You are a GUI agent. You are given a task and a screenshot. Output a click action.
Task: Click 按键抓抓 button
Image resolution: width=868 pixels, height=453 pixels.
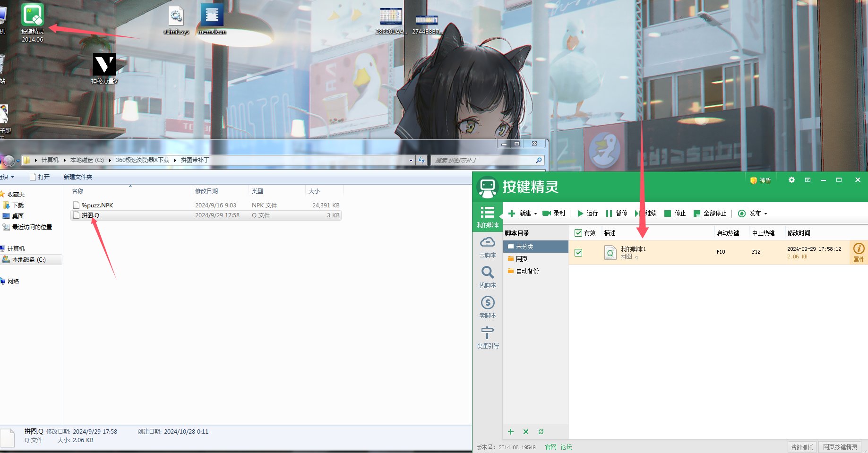802,447
